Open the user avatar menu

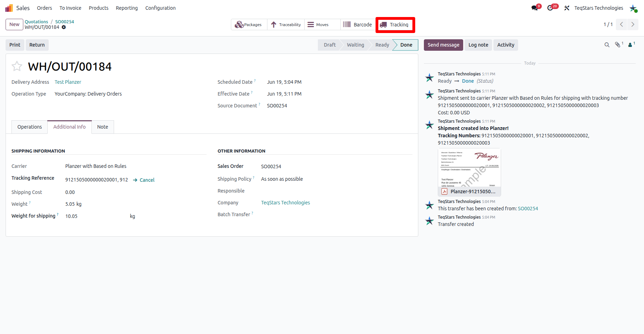pos(633,8)
